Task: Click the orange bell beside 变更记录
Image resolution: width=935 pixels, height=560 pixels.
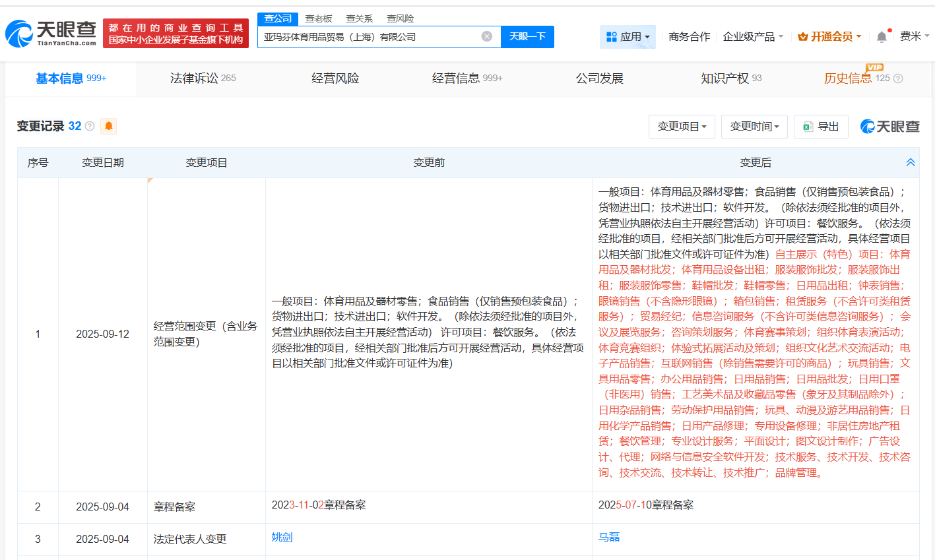Action: point(108,125)
